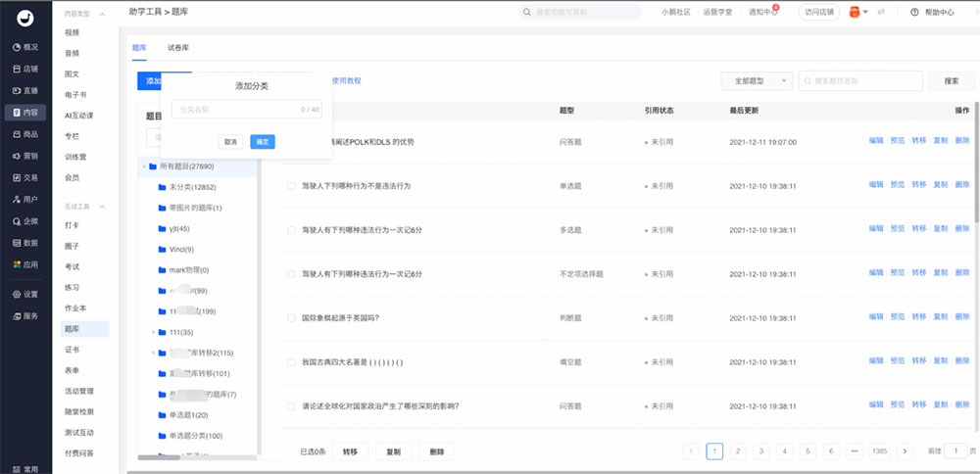Check the 国际象棋起源于英国吗 question checkbox

click(x=291, y=318)
